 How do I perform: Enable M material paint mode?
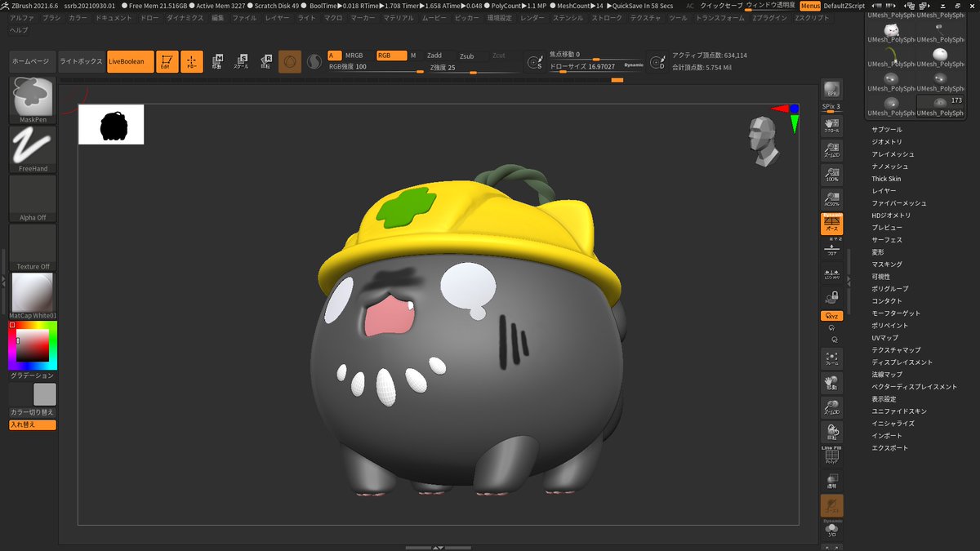pyautogui.click(x=413, y=56)
